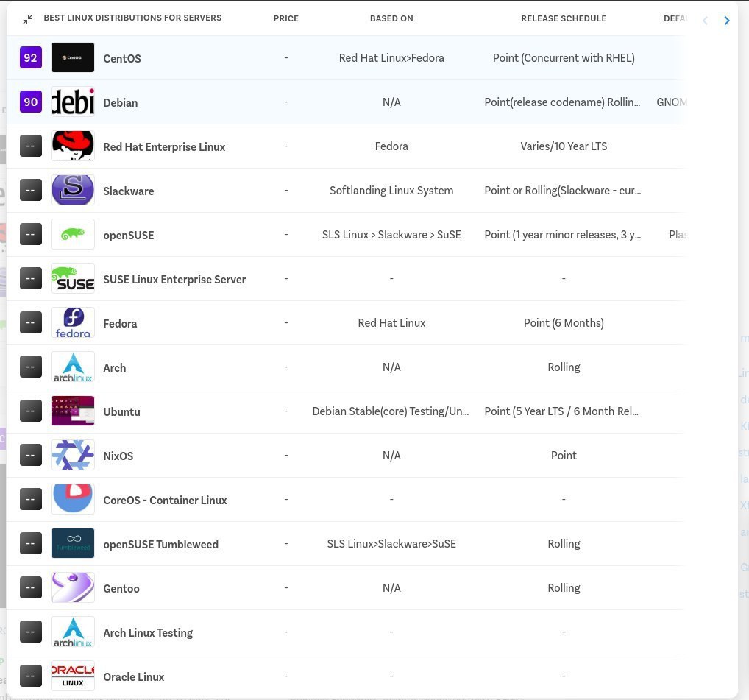Image resolution: width=749 pixels, height=700 pixels.
Task: Open the CentOS link
Action: [x=122, y=59]
